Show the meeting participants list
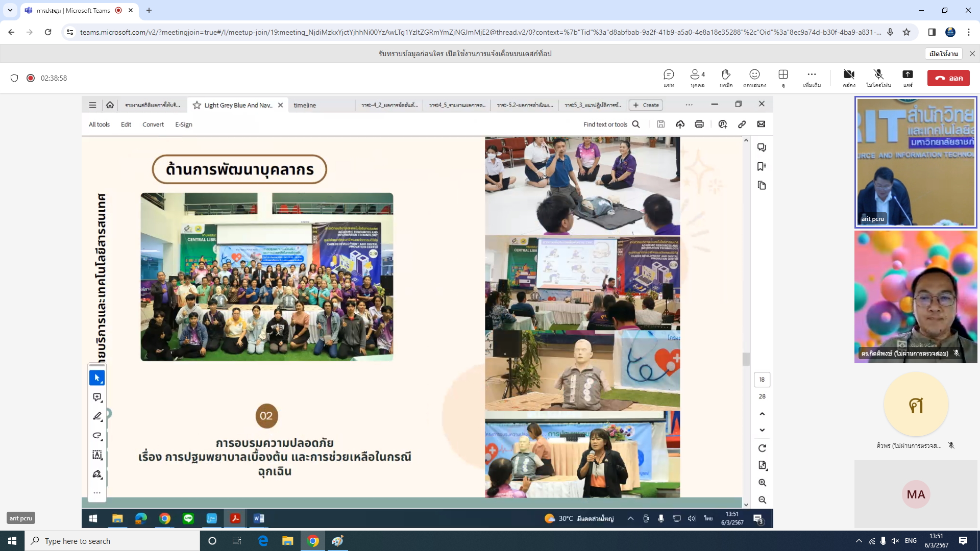 click(x=697, y=78)
